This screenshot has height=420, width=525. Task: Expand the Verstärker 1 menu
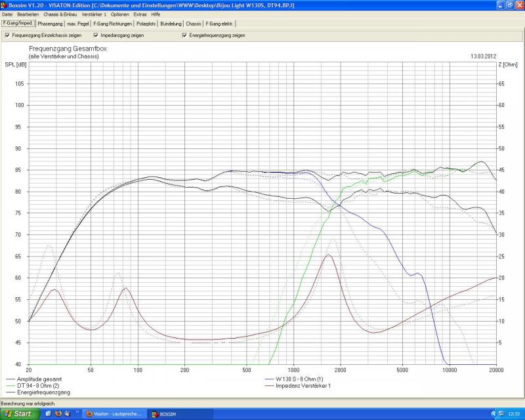[x=95, y=14]
